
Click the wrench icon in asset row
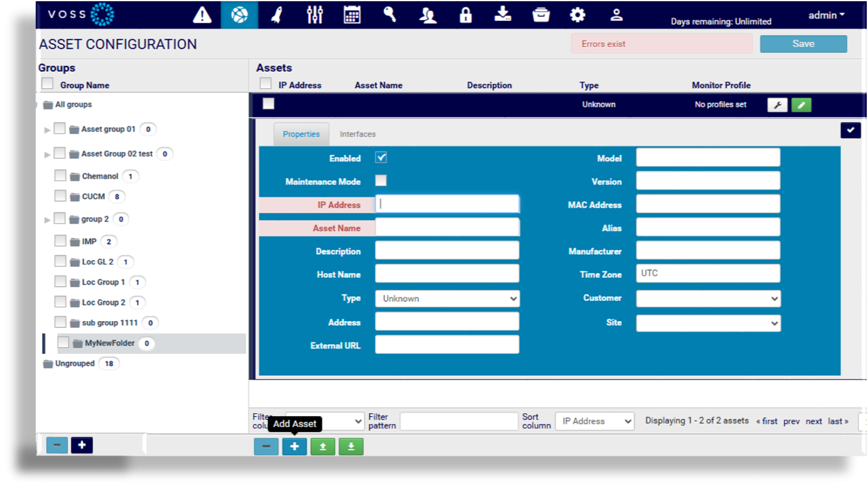777,105
